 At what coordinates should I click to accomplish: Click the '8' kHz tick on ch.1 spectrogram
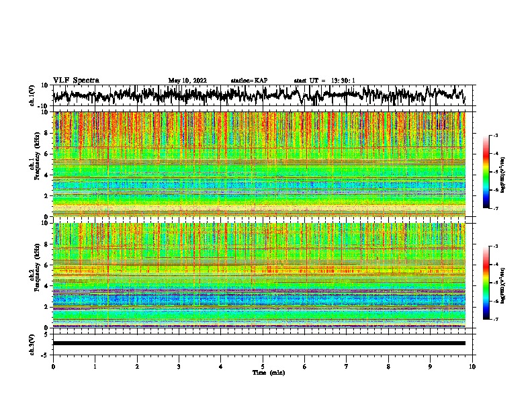46,133
